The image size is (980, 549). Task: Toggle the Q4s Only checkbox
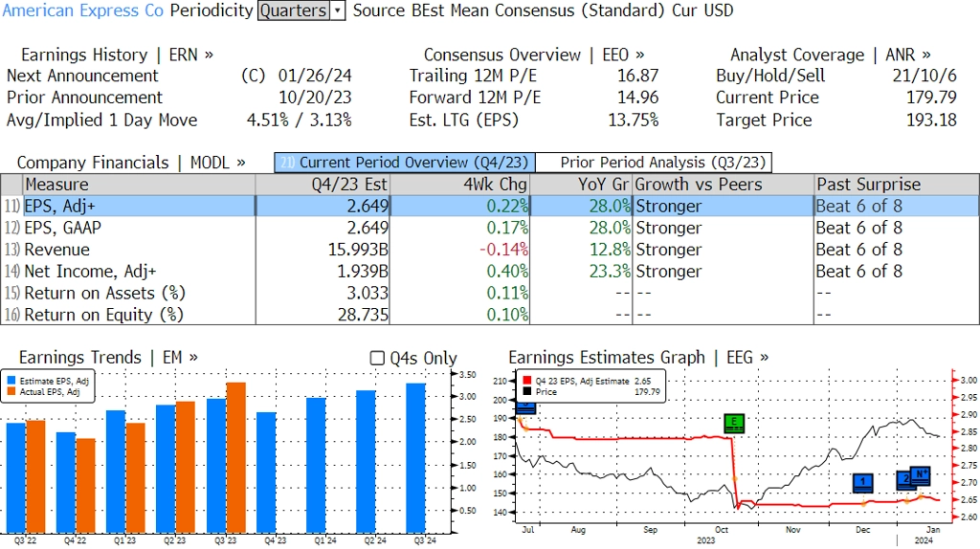pyautogui.click(x=377, y=358)
